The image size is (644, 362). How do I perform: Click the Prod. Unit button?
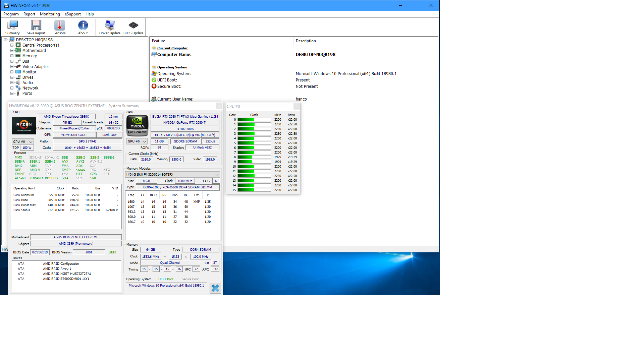[109, 135]
